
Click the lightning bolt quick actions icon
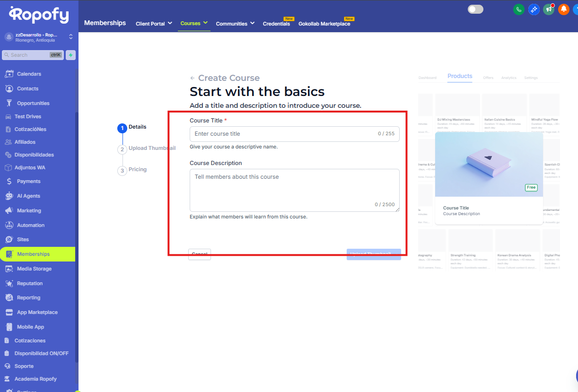[x=70, y=55]
